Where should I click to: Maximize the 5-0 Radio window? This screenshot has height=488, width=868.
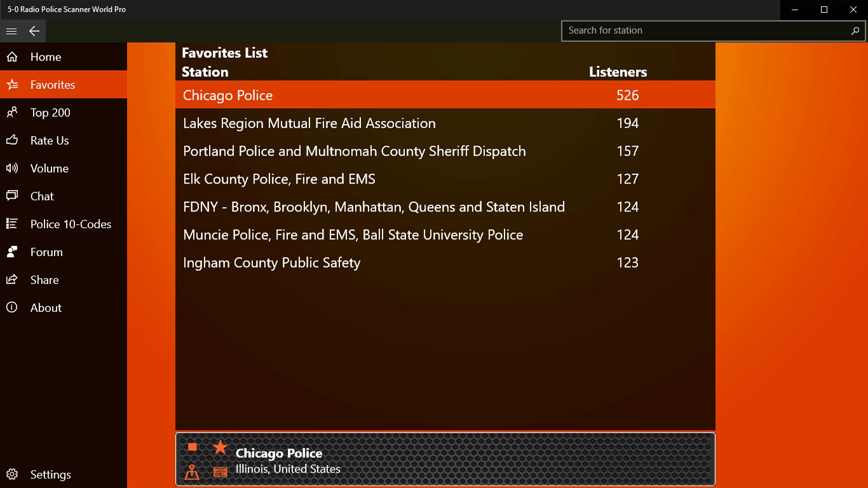click(824, 10)
